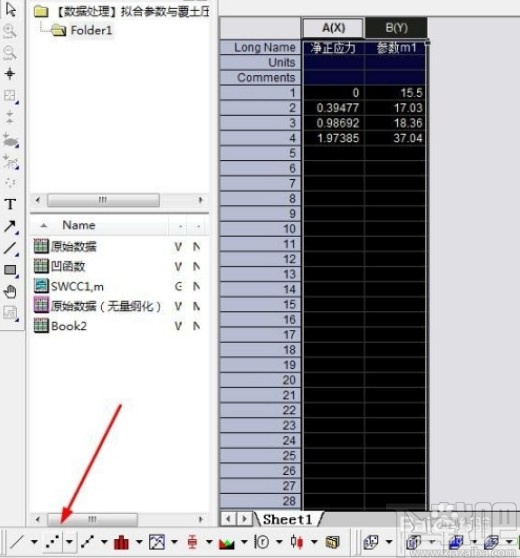The width and height of the screenshot is (520, 558).
Task: Open the Book2 workbook in the list
Action: (x=69, y=326)
